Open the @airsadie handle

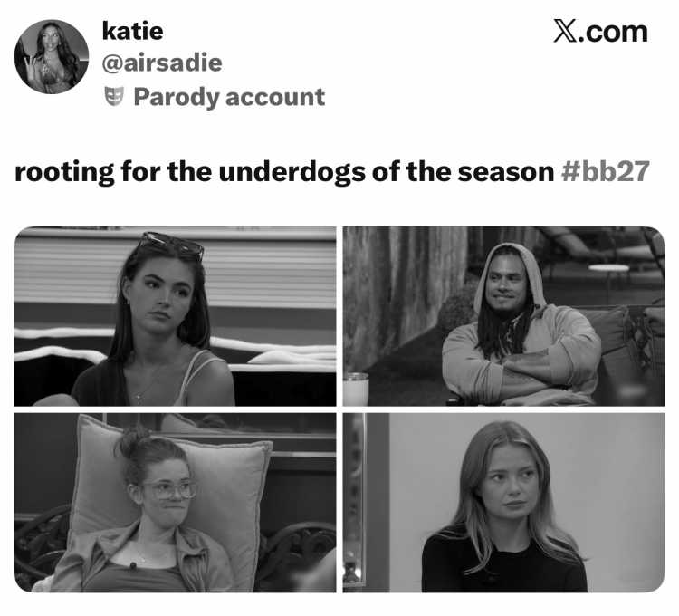[x=162, y=63]
